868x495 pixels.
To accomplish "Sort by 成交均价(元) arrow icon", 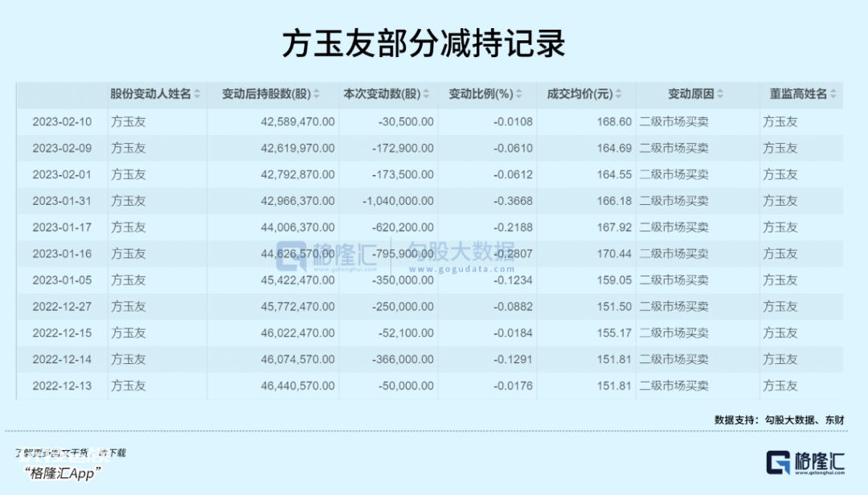I will click(x=618, y=94).
